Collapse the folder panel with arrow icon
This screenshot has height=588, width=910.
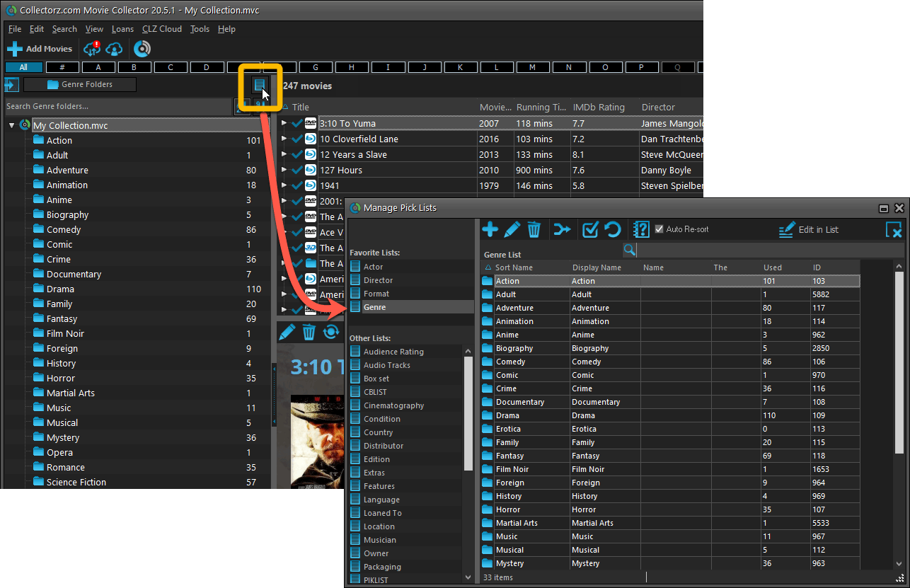click(x=11, y=85)
